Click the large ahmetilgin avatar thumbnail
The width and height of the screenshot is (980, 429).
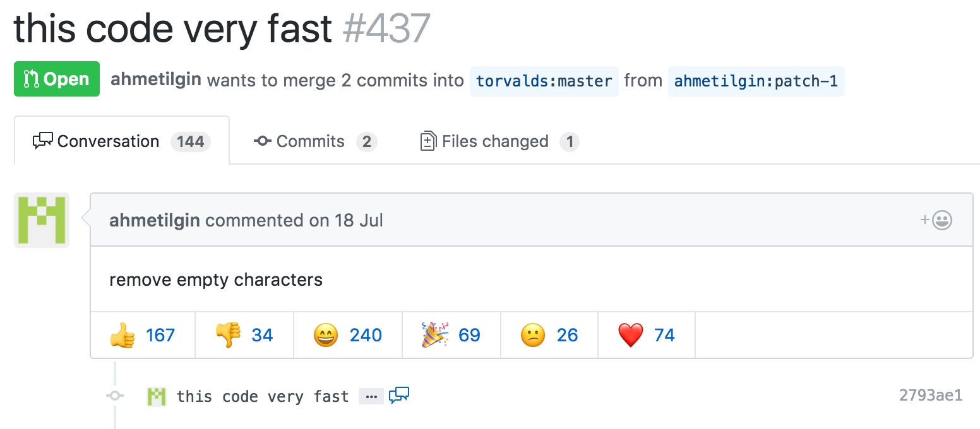[x=42, y=220]
